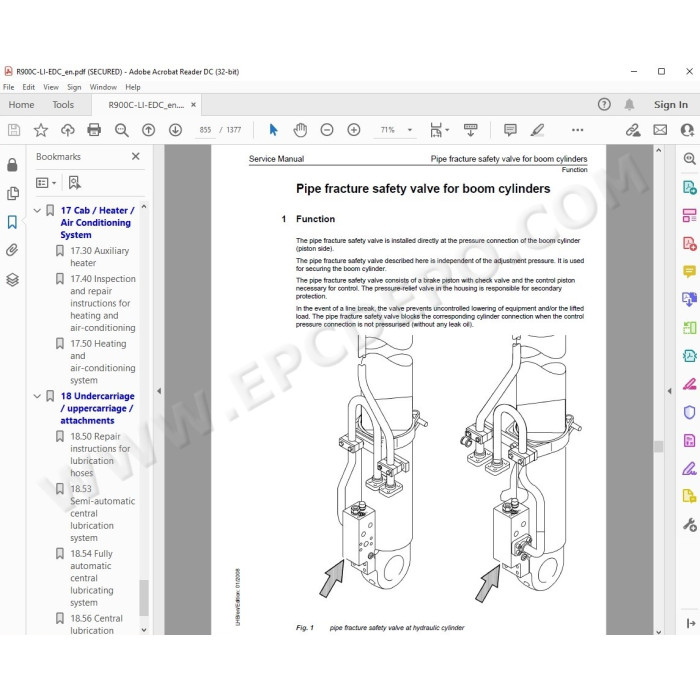Image resolution: width=700 pixels, height=700 pixels.
Task: Zoom out with minus icon
Action: click(x=327, y=130)
